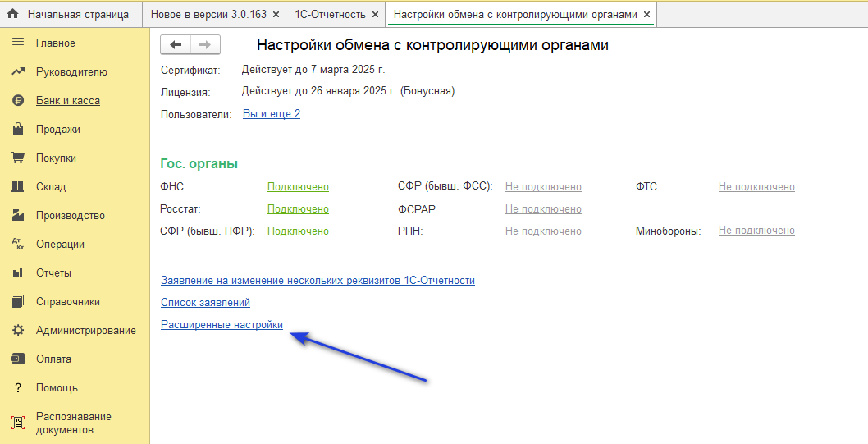Go back using the left arrow button
The width and height of the screenshot is (868, 444).
[176, 45]
